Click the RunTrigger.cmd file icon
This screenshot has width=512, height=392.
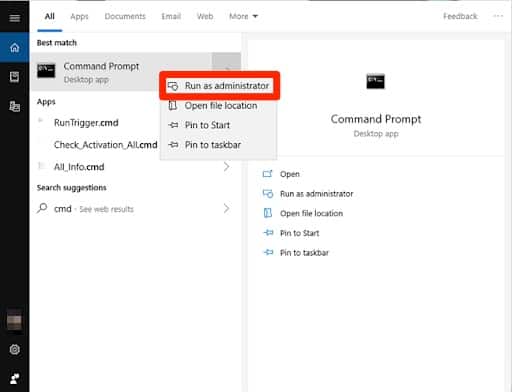click(41, 121)
